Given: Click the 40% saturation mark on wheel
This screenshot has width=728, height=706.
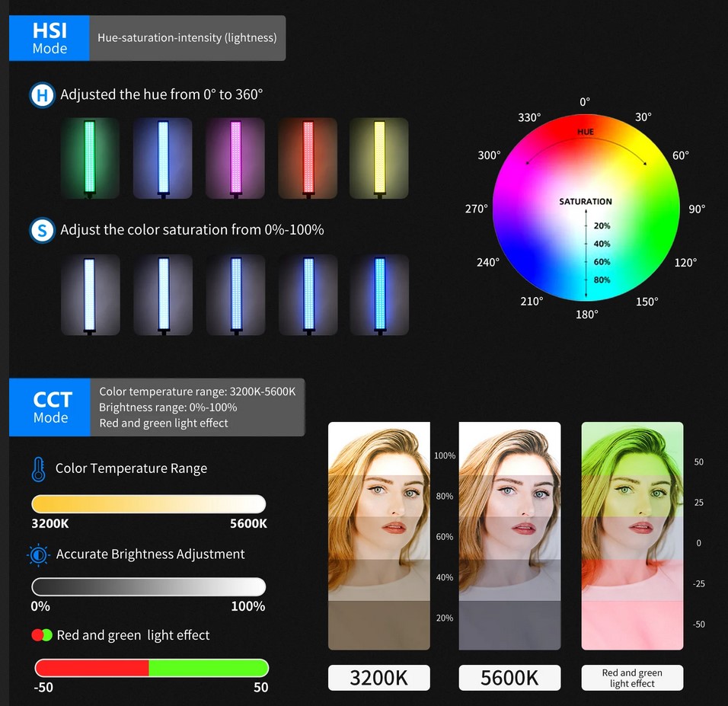Looking at the screenshot, I should (x=602, y=244).
